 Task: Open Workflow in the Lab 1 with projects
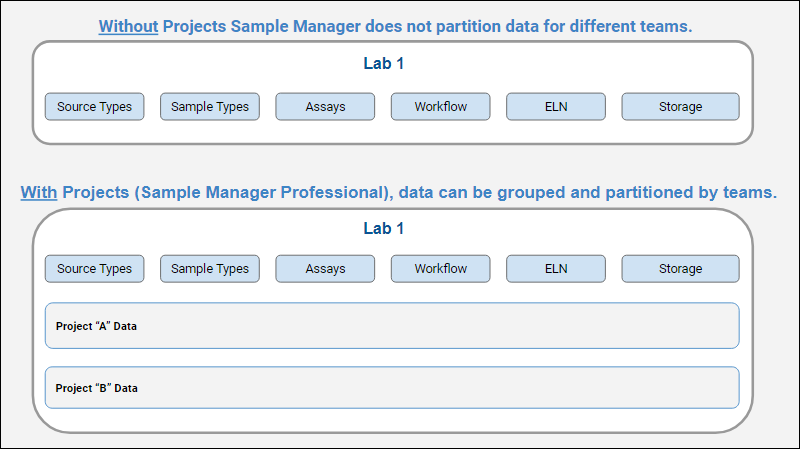tap(440, 268)
